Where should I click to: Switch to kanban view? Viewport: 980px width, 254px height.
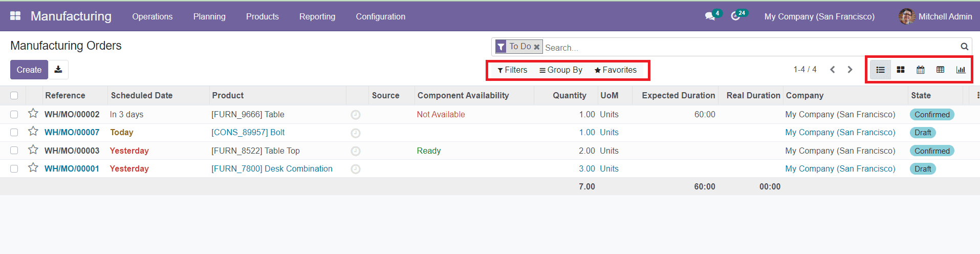tap(901, 70)
